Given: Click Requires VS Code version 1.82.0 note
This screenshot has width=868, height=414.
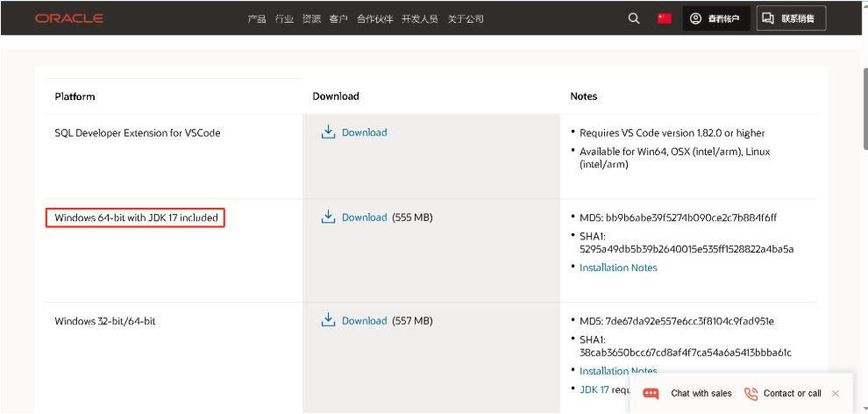Looking at the screenshot, I should [x=672, y=132].
